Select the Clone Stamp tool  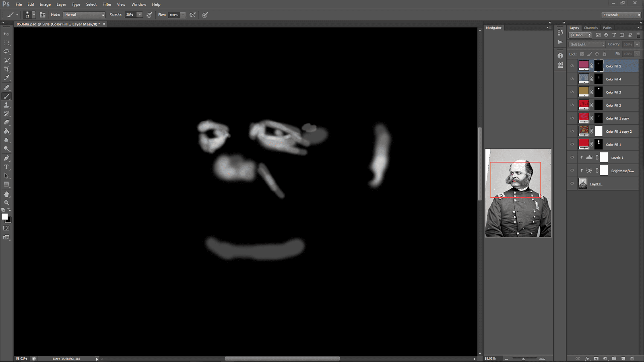pos(6,105)
